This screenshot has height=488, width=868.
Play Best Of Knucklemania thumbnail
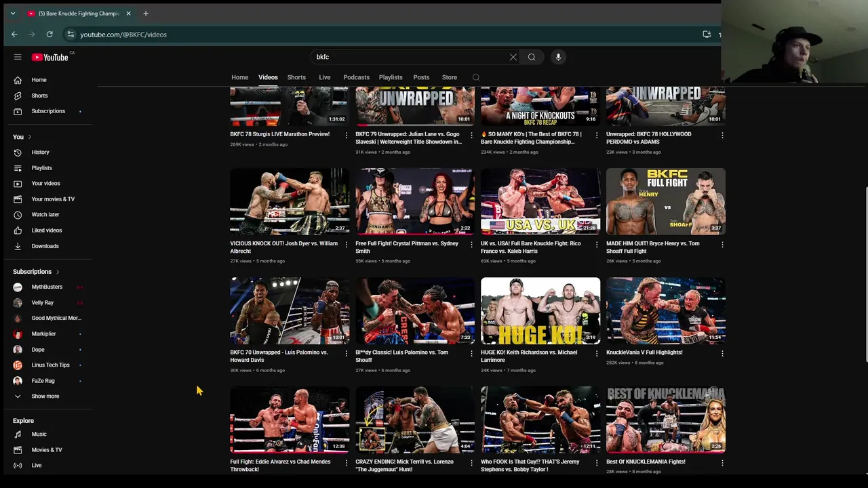coord(666,420)
